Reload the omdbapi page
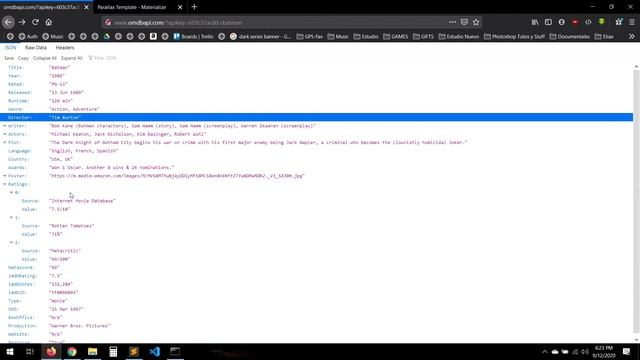Viewport: 640px width, 360px height. point(36,22)
